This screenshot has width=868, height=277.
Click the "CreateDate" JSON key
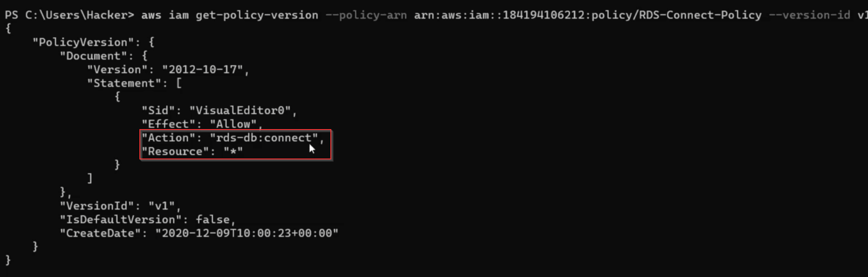coord(100,234)
